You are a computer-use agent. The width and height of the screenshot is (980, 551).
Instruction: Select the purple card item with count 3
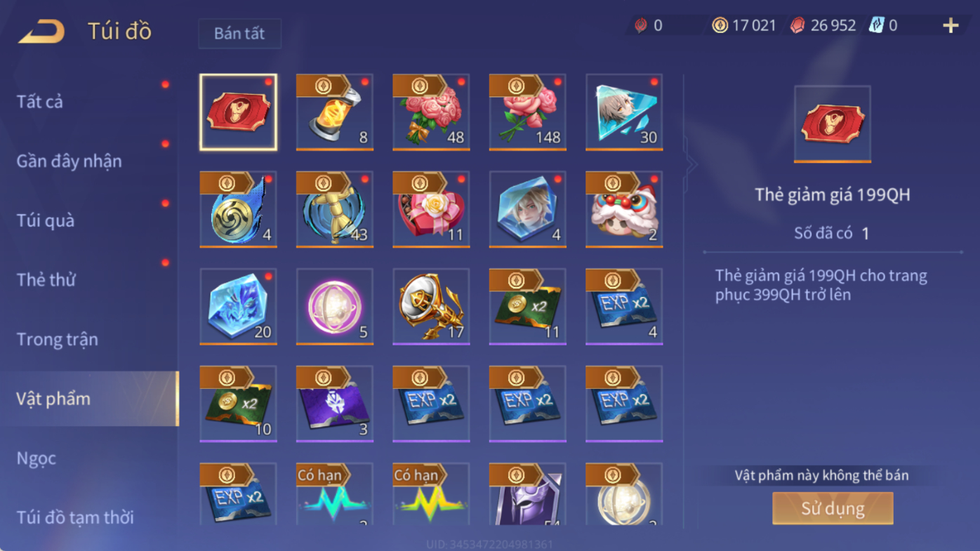click(334, 404)
